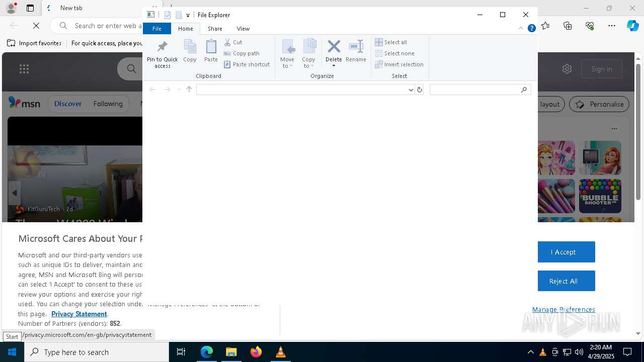644x362 pixels.
Task: Click Cut in Clipboard group
Action: point(233,42)
